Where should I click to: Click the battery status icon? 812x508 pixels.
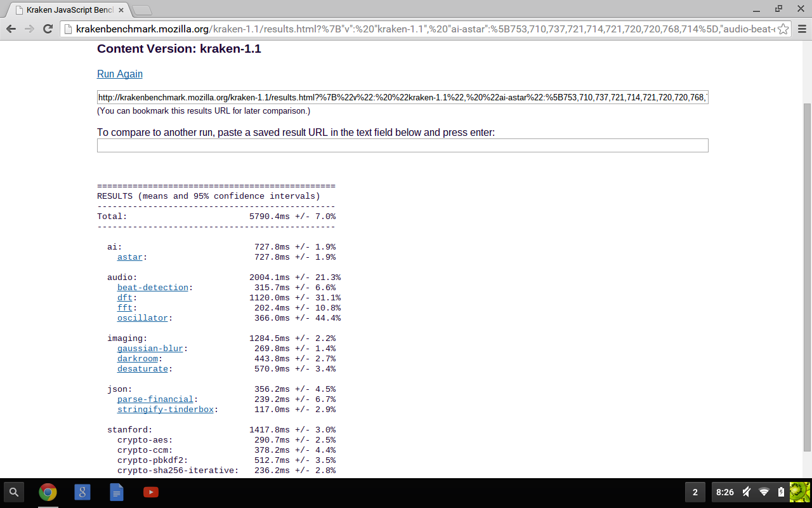781,492
